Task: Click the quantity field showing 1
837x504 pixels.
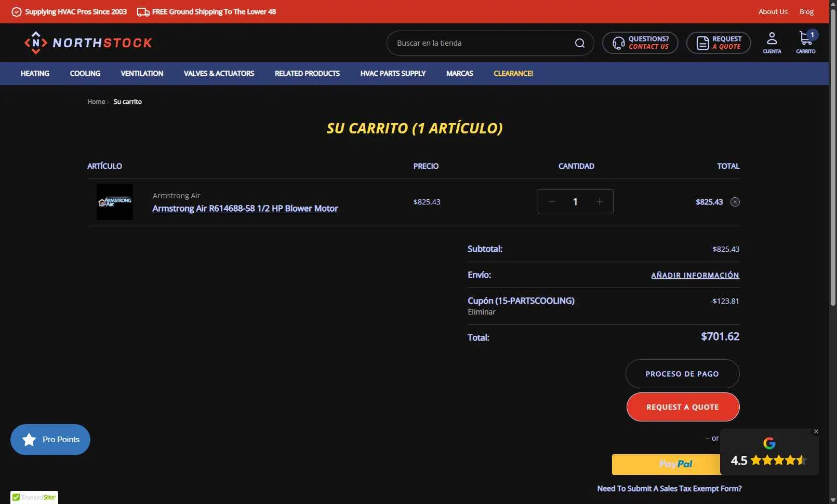Action: (575, 201)
